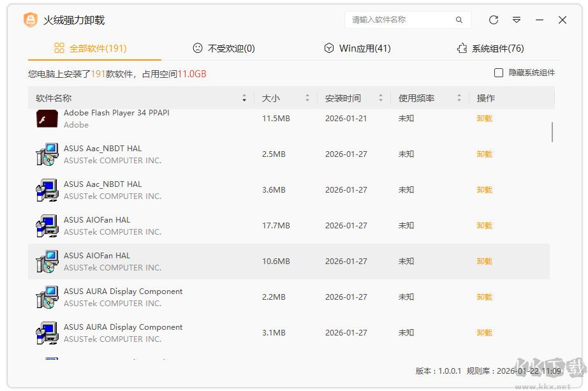This screenshot has height=391, width=588.
Task: Uninstall the 2.2MB ASUS AURA Display Component
Action: tap(484, 297)
